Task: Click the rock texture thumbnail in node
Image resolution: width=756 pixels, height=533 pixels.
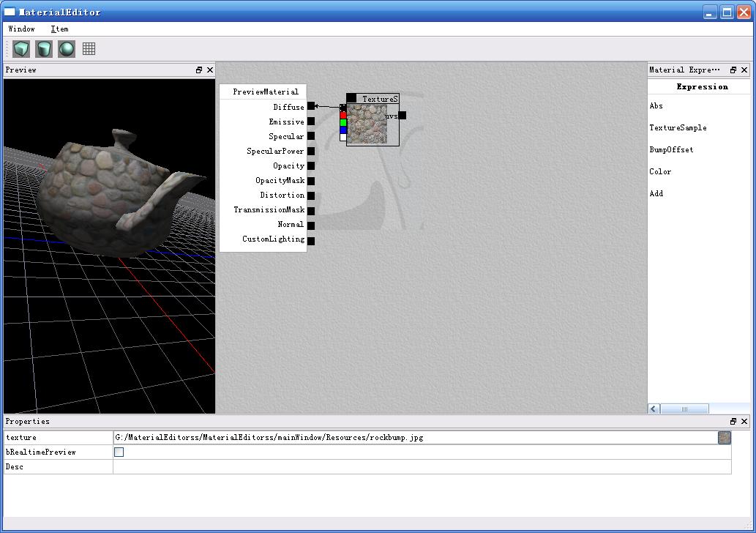Action: [x=367, y=124]
